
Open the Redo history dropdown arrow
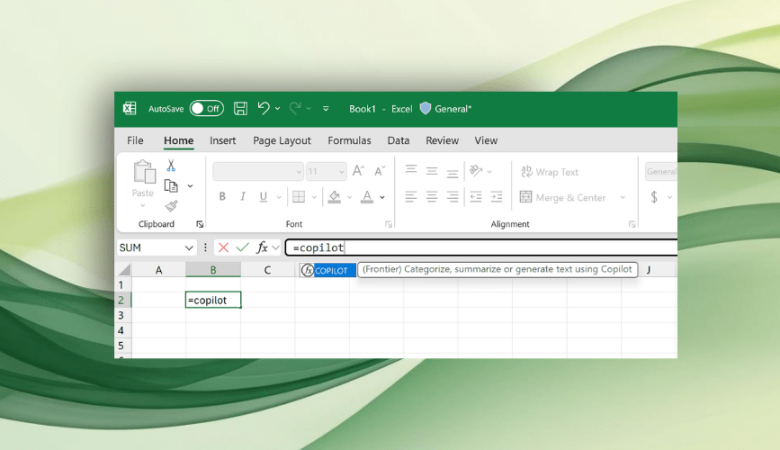click(309, 108)
